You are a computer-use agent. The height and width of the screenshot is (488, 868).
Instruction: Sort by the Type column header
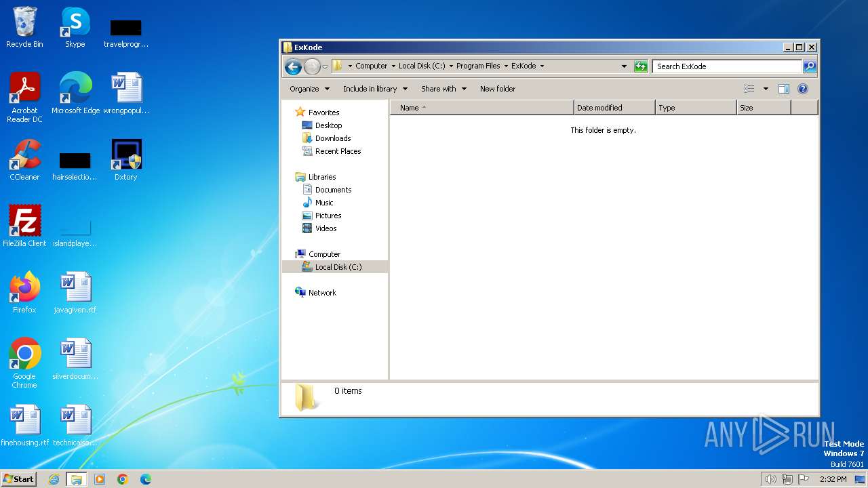696,108
